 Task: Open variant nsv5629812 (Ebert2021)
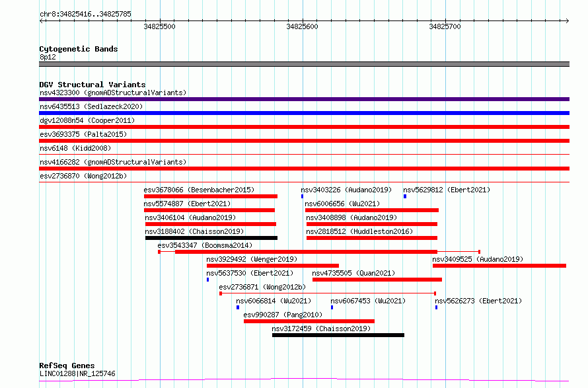click(x=447, y=190)
